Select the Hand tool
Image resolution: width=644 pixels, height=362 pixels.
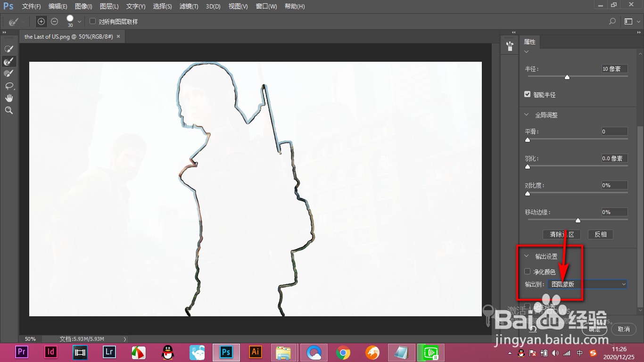coord(9,98)
